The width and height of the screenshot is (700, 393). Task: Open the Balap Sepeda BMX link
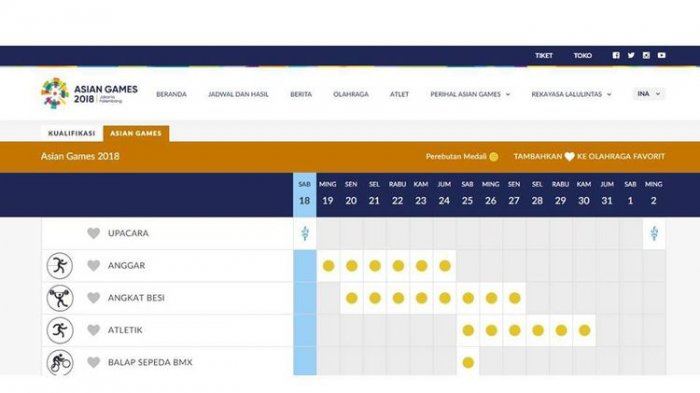[150, 362]
